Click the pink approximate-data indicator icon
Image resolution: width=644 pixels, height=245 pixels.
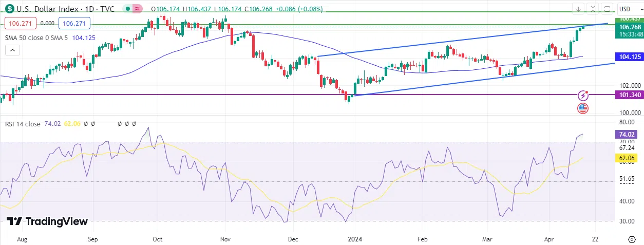(x=138, y=9)
